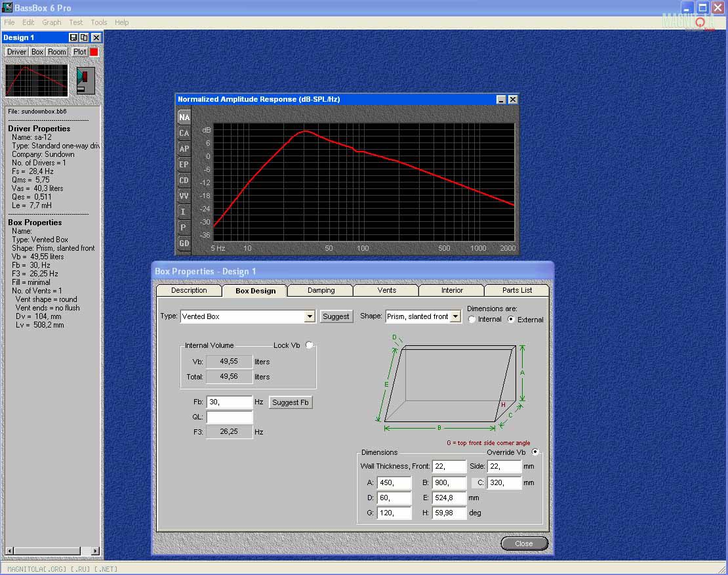Click the Box button in Design 1
Viewport: 728px width, 575px height.
pos(37,52)
